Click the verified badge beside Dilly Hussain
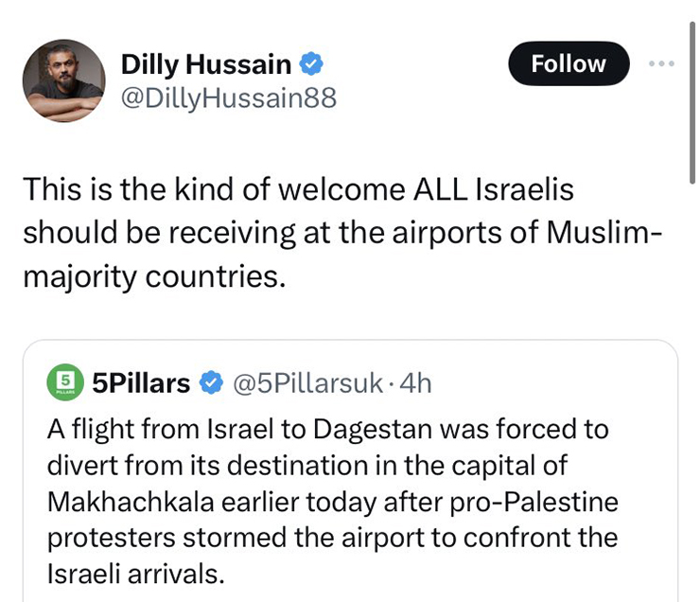 point(312,64)
